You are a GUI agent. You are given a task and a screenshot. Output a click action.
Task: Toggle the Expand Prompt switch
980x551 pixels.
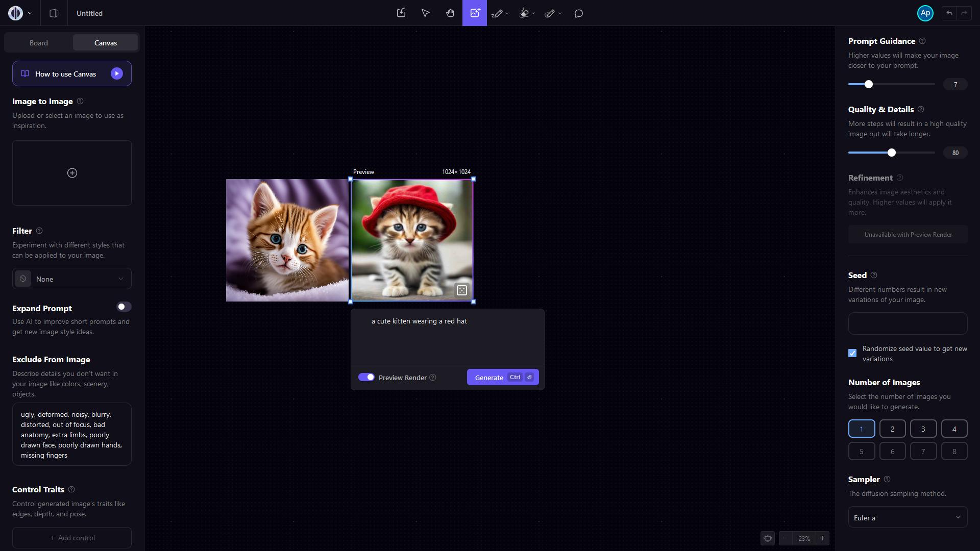(124, 307)
